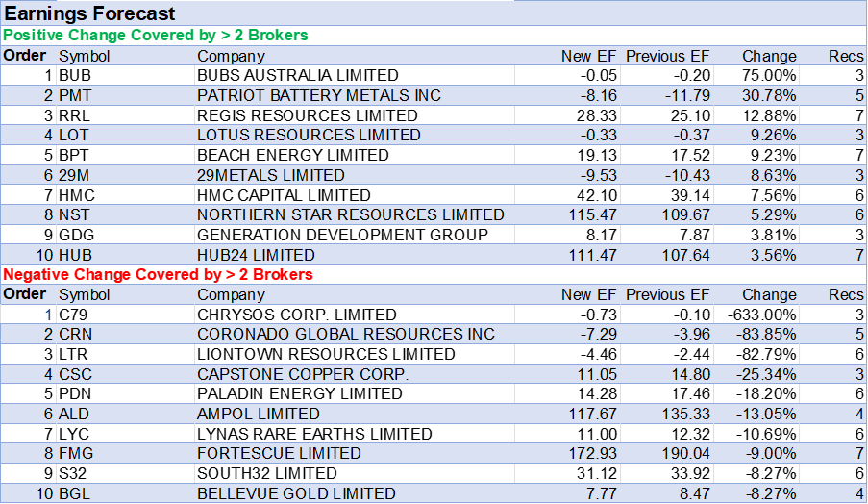Select the green Positive Change section heading
The width and height of the screenshot is (868, 504).
click(x=156, y=36)
